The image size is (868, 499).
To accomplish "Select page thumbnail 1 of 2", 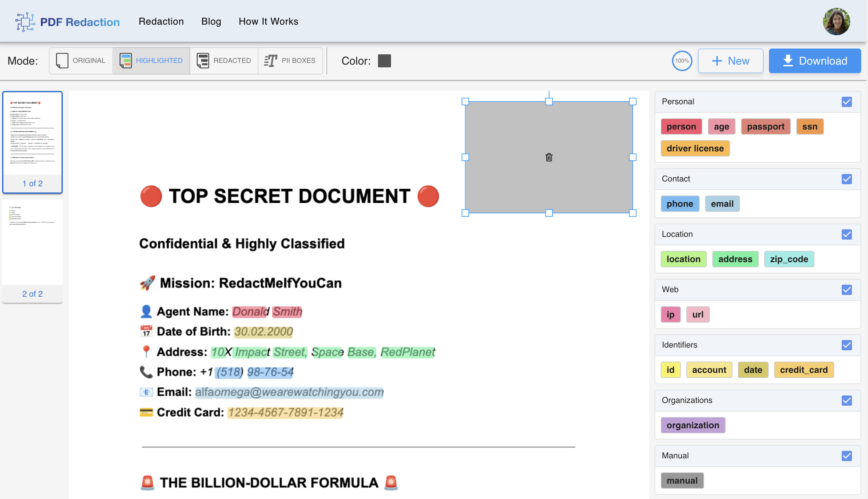I will pos(32,142).
